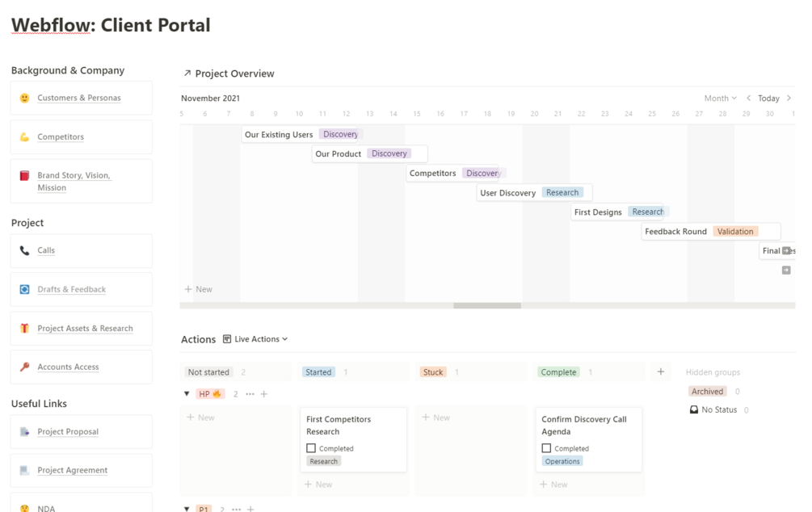The height and width of the screenshot is (512, 812).
Task: Click the key icon beside Accounts Access
Action: (24, 367)
